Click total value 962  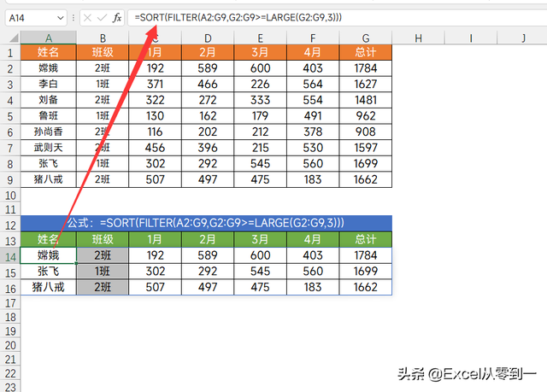click(366, 115)
